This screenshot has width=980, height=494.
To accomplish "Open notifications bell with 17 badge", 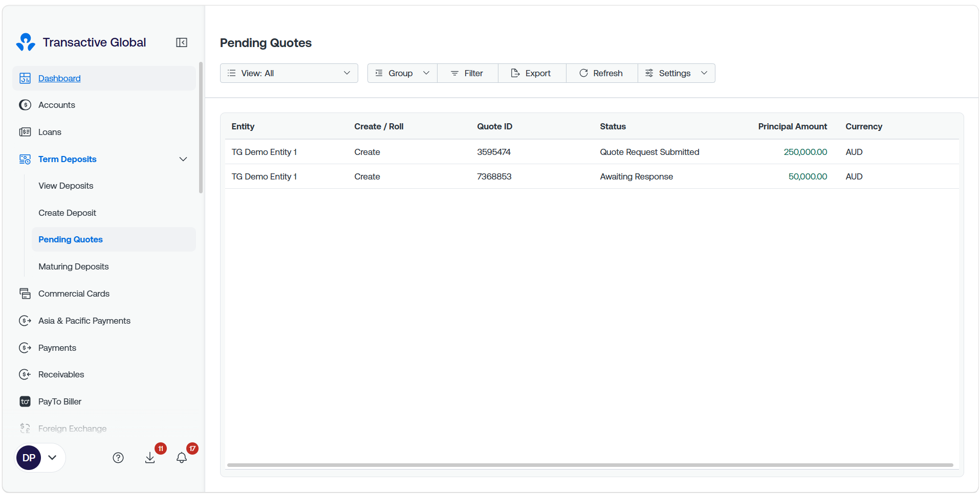I will (x=182, y=458).
